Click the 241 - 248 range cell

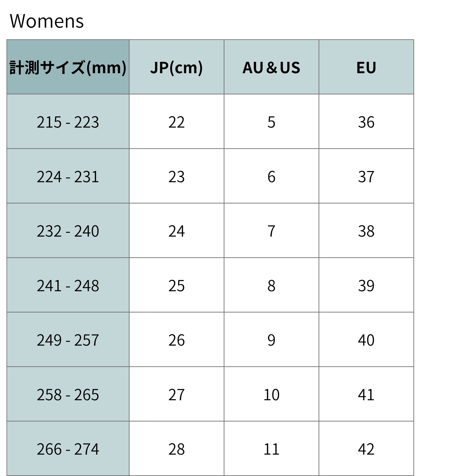click(x=68, y=285)
